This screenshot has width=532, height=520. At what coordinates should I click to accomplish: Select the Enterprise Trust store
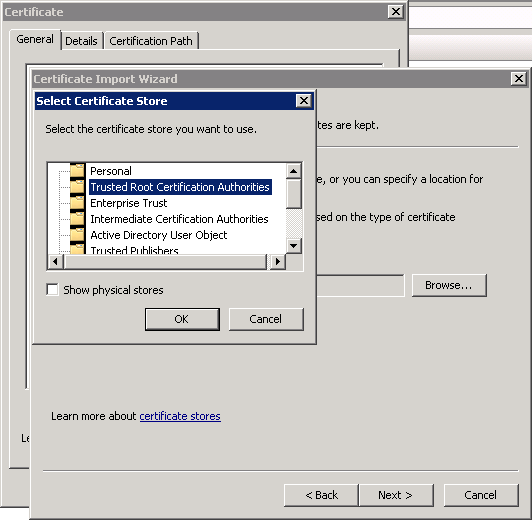[129, 203]
